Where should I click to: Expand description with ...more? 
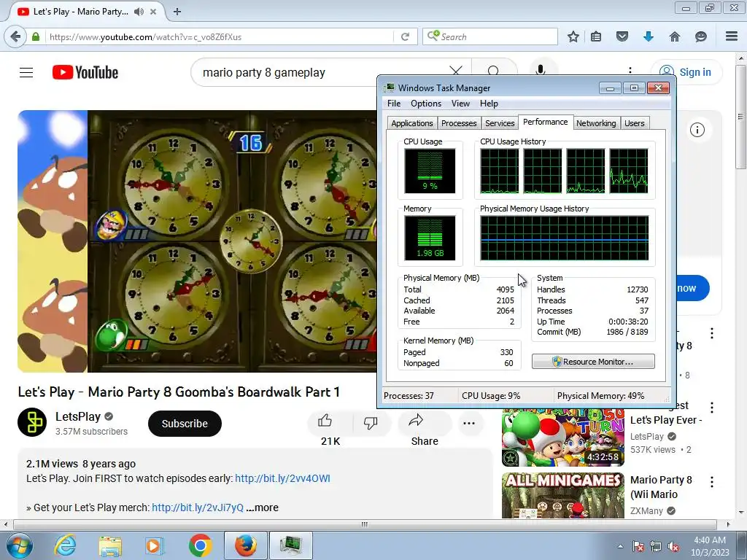point(263,507)
